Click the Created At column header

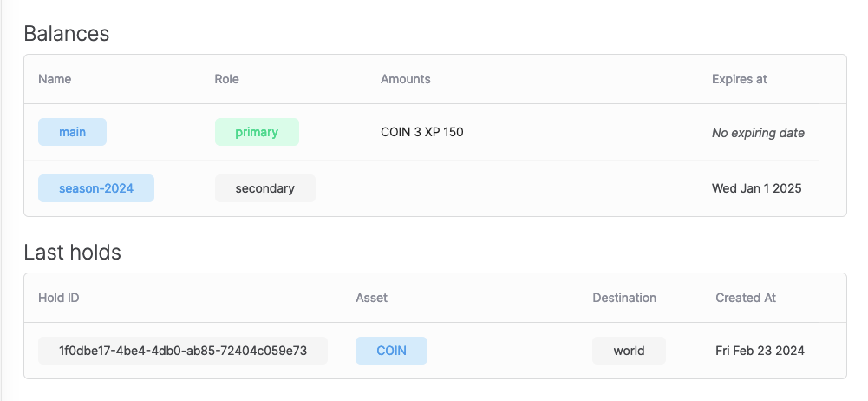tap(745, 298)
